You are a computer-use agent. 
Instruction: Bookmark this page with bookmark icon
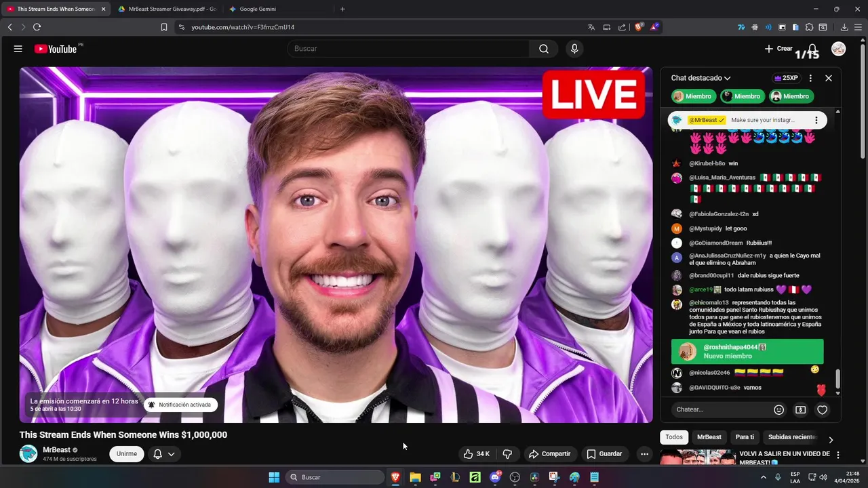coord(164,27)
